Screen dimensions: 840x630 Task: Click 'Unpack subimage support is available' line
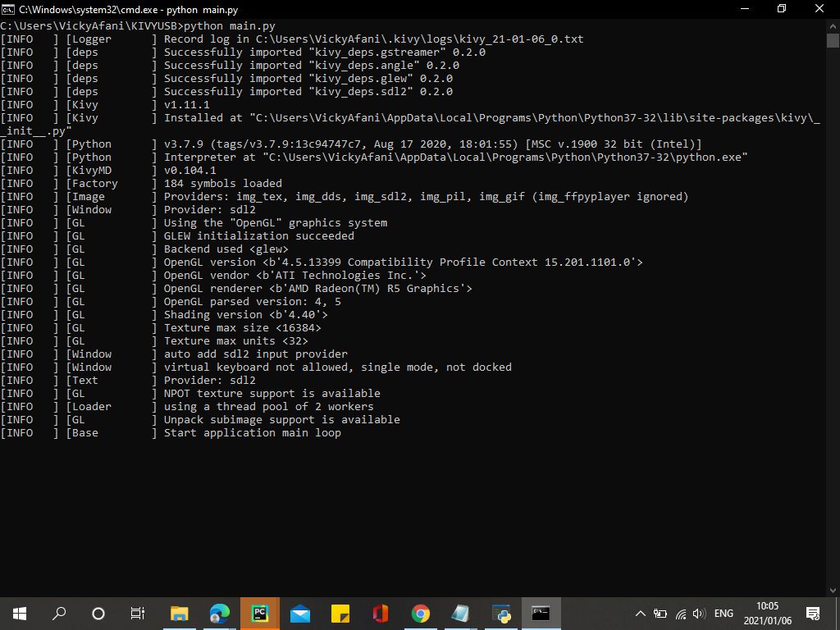point(200,419)
